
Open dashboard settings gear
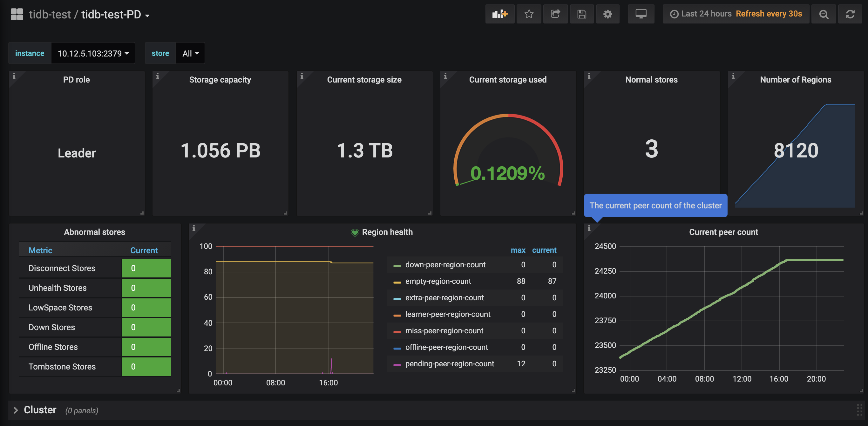pyautogui.click(x=607, y=14)
